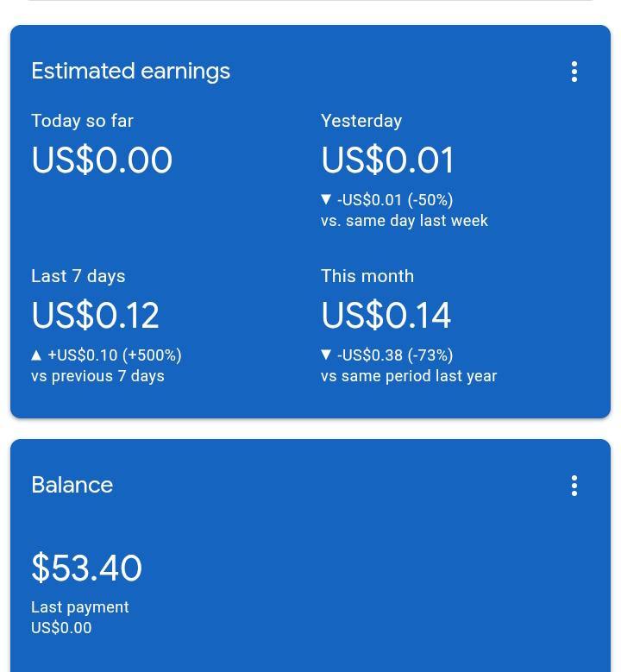Select the Last 7 days US$0.12 figure
Screen dimensions: 621x672
pyautogui.click(x=95, y=315)
